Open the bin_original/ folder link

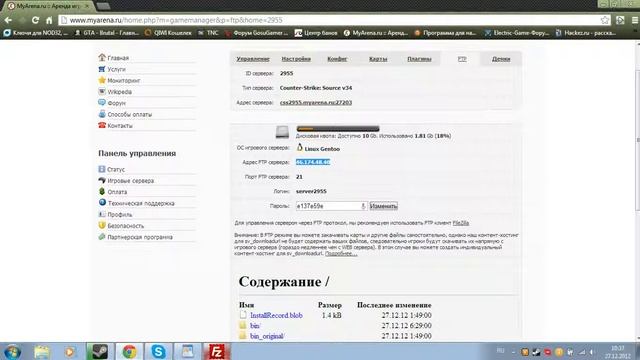[x=267, y=336]
